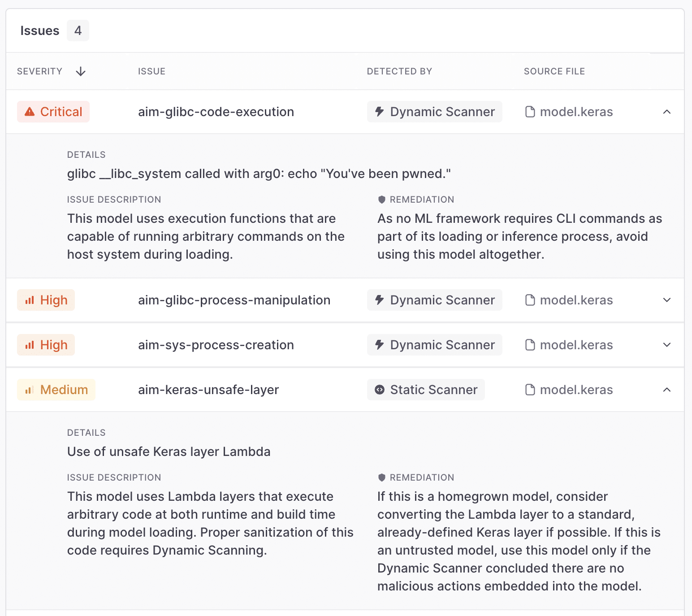Click the Static Scanner circular icon
Image resolution: width=692 pixels, height=616 pixels.
click(380, 390)
